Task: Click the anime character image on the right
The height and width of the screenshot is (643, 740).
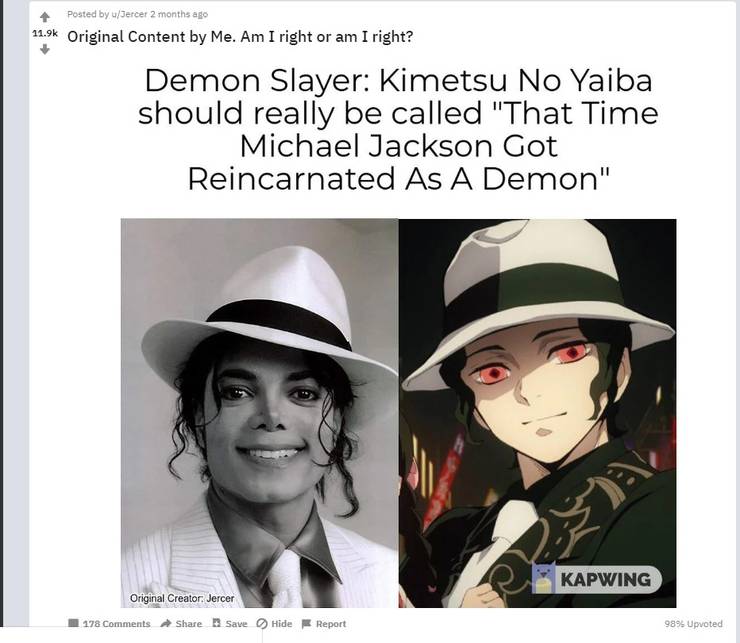Action: click(538, 413)
